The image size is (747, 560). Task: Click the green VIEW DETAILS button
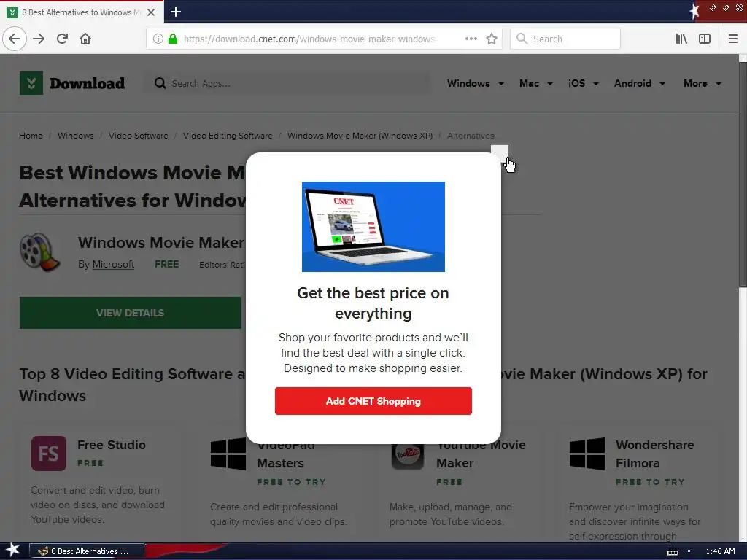pos(130,313)
